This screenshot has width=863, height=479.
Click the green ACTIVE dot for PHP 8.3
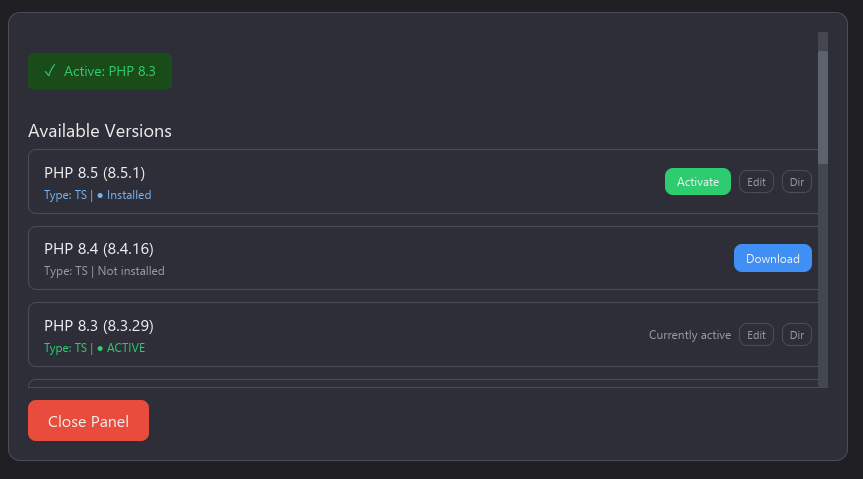tap(100, 348)
